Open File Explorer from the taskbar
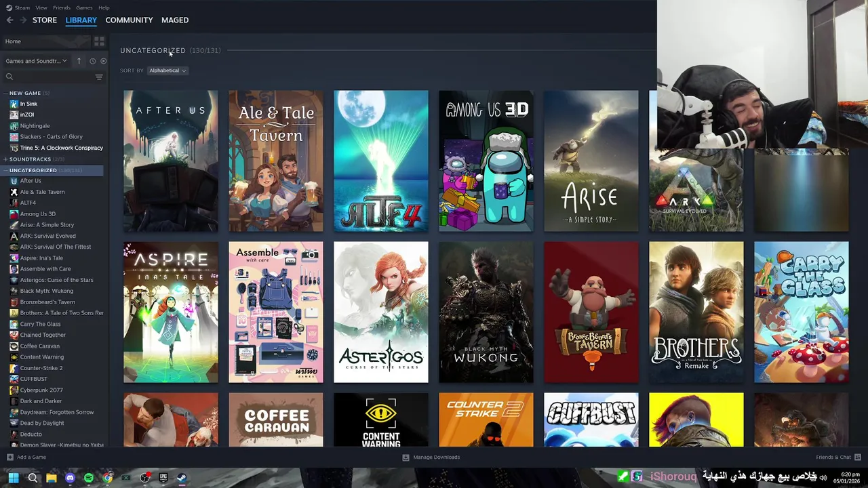868x488 pixels. 52,478
